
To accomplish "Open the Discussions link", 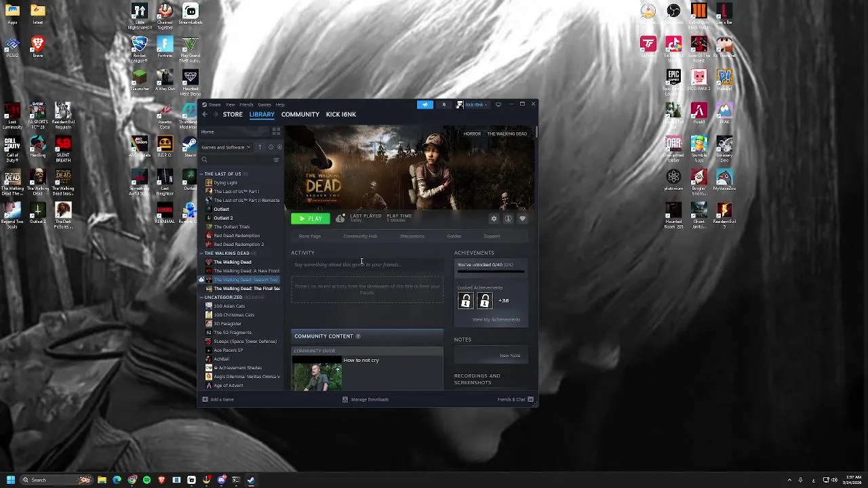I will click(x=412, y=237).
